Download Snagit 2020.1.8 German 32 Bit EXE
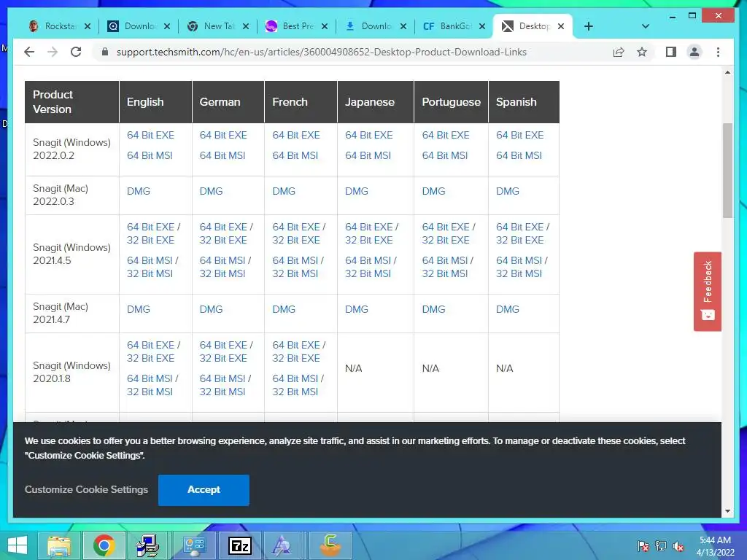This screenshot has width=747, height=560. 223,358
